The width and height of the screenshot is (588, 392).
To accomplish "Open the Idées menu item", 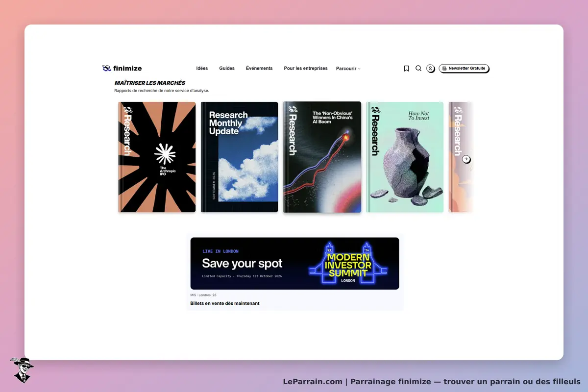I will click(x=202, y=69).
